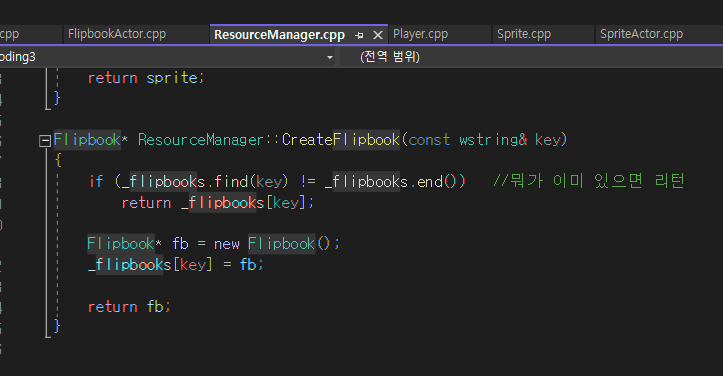Click the 'return sprite;' line
The width and height of the screenshot is (723, 376).
click(x=146, y=78)
